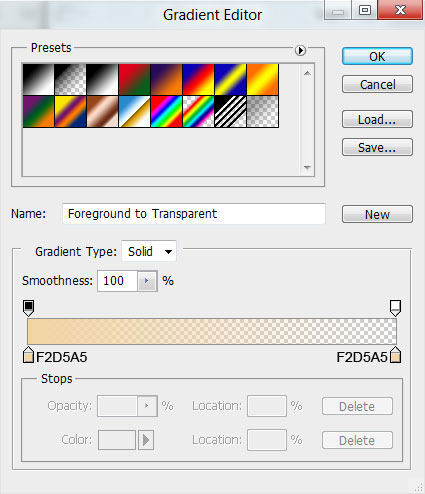Pick the transparent stripes gradient preset

230,111
